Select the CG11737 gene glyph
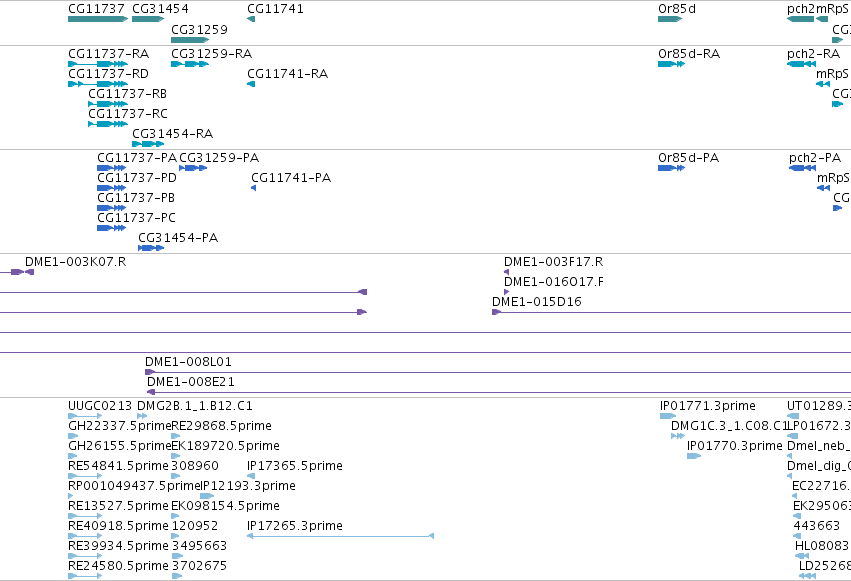851x581 pixels. [x=98, y=19]
